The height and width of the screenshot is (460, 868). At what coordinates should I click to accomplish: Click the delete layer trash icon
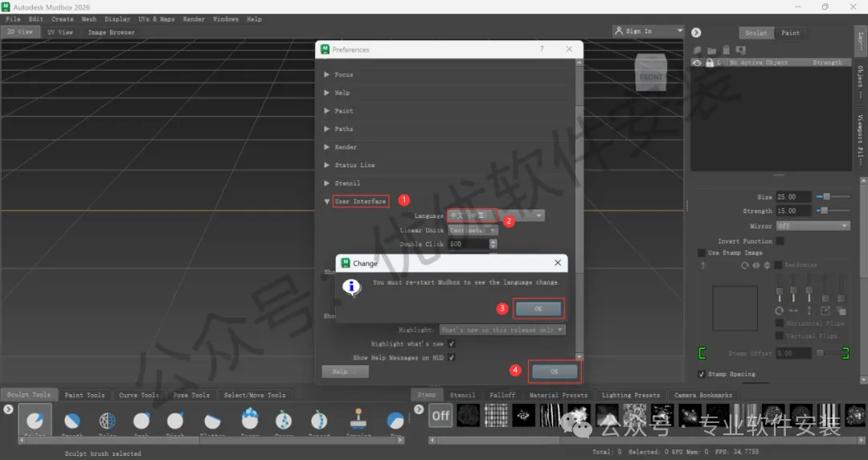727,50
